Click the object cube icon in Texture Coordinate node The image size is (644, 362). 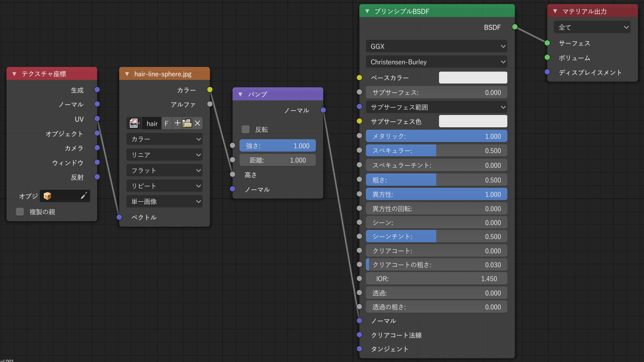(47, 196)
